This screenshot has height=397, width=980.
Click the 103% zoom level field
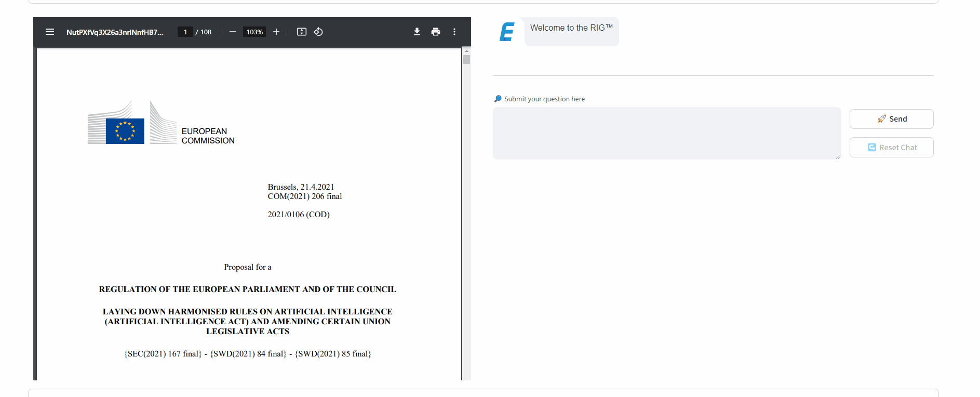tap(254, 32)
